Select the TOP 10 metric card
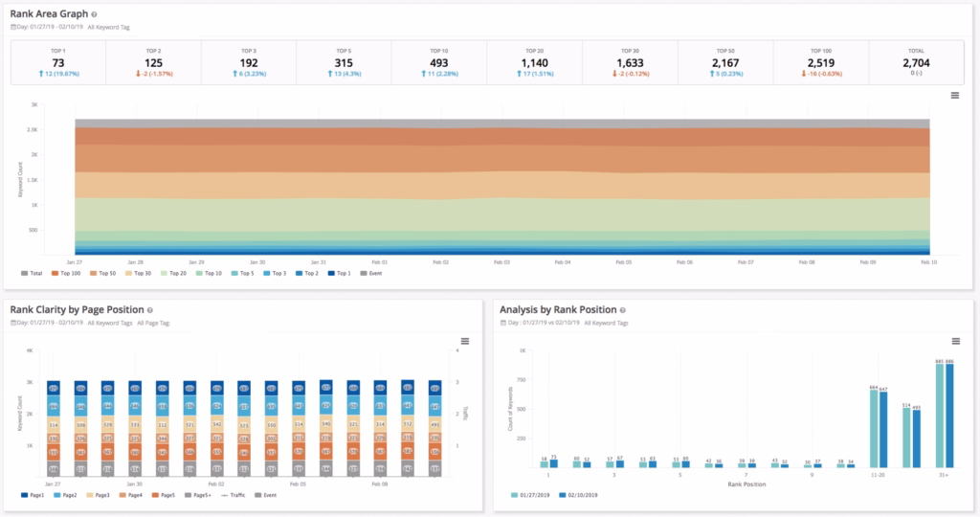Image resolution: width=980 pixels, height=517 pixels. pyautogui.click(x=439, y=63)
